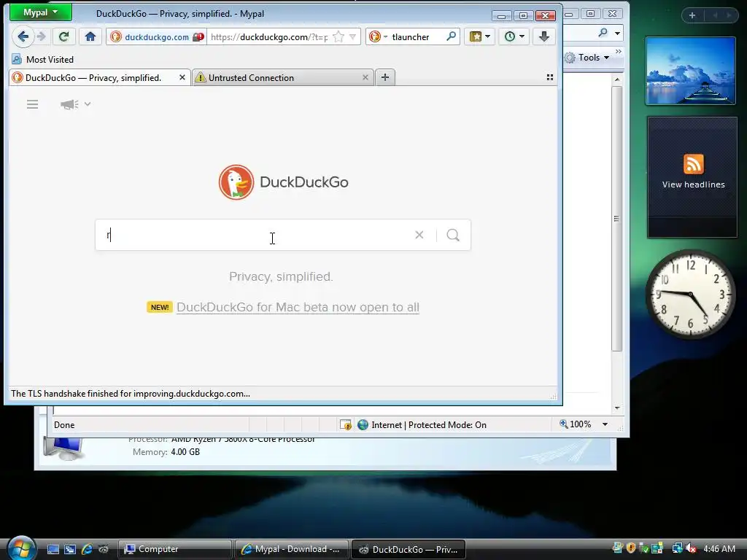Image resolution: width=747 pixels, height=560 pixels.
Task: Open the Internet Explorer zoom level dropdown
Action: (605, 424)
